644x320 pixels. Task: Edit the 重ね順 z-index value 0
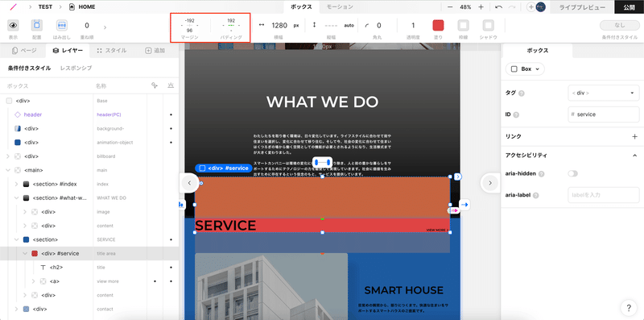(x=87, y=26)
